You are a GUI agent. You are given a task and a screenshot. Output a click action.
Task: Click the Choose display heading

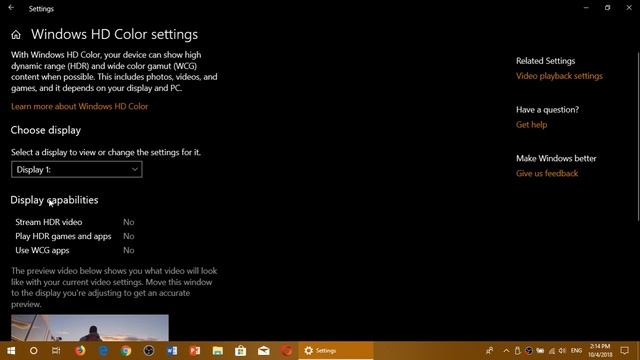46,130
